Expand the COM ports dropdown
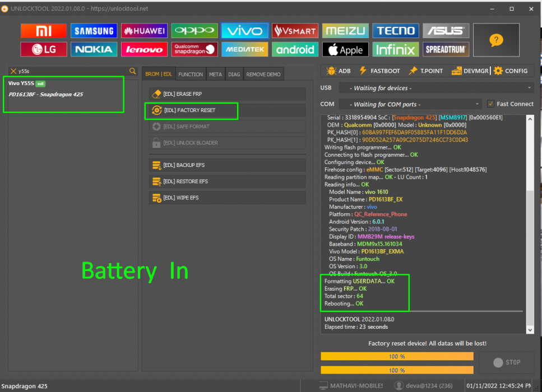This screenshot has height=392, width=542. click(x=477, y=104)
